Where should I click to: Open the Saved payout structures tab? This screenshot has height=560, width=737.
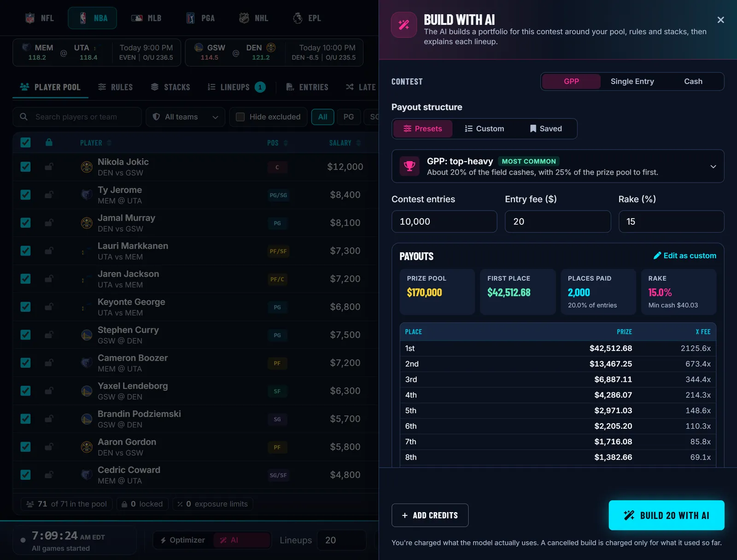(x=546, y=128)
